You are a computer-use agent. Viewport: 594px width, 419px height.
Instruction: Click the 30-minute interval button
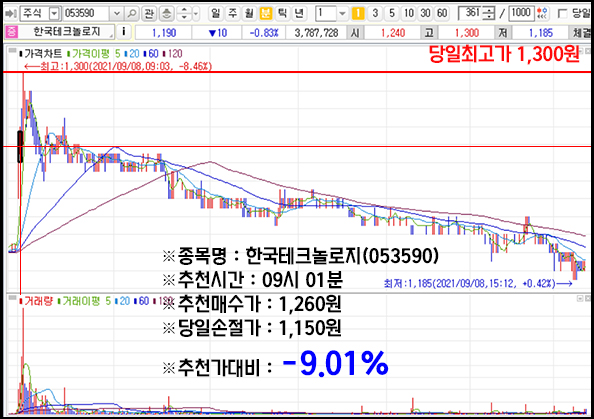tap(425, 14)
